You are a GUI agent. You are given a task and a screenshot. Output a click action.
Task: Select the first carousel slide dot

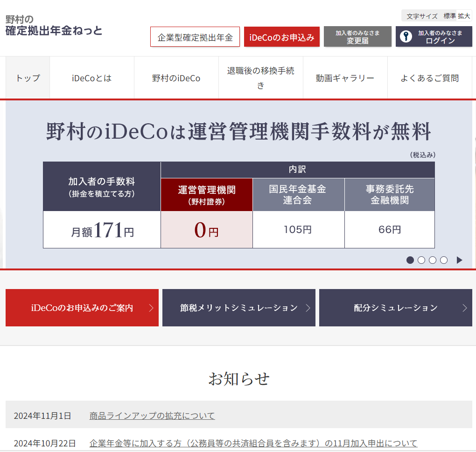click(410, 260)
